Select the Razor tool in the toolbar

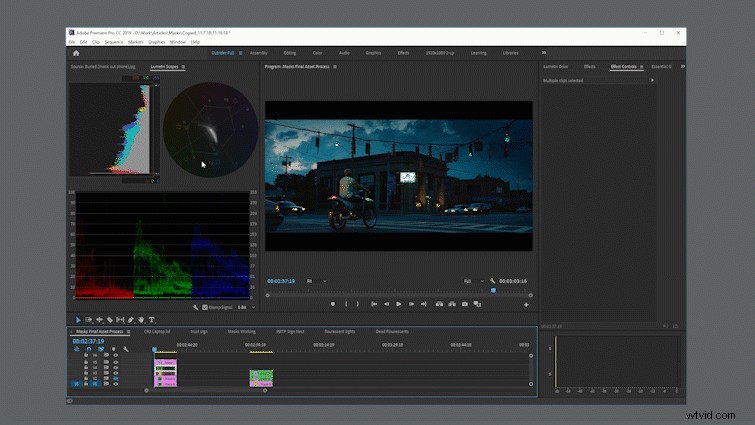[110, 320]
